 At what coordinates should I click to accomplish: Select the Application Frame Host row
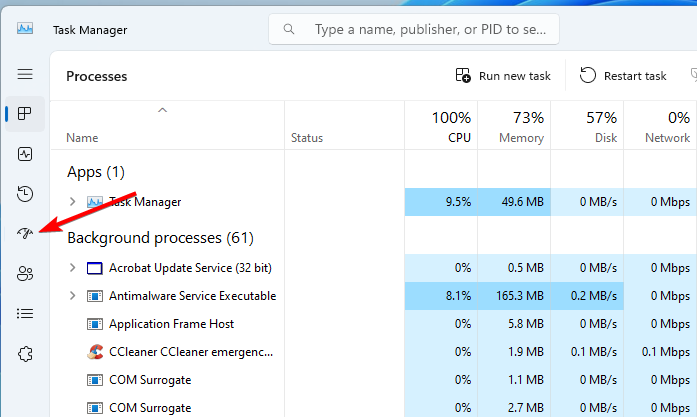pyautogui.click(x=373, y=324)
